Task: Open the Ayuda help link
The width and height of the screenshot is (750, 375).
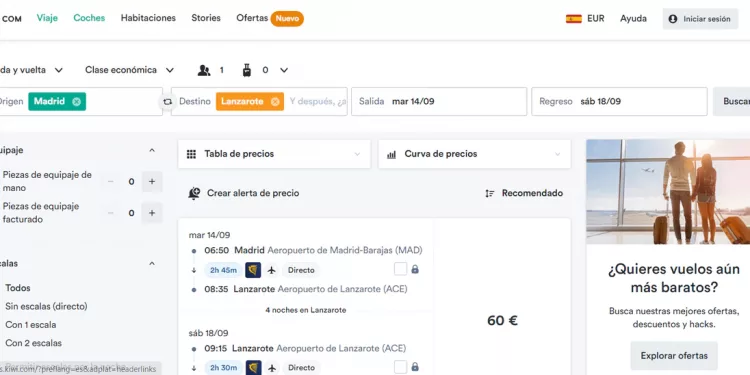Action: pos(633,19)
